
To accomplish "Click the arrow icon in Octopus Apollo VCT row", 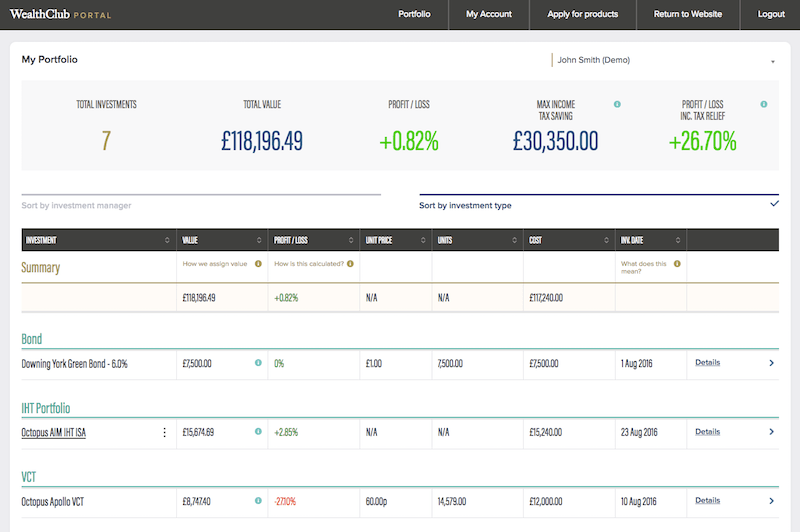I will click(771, 501).
